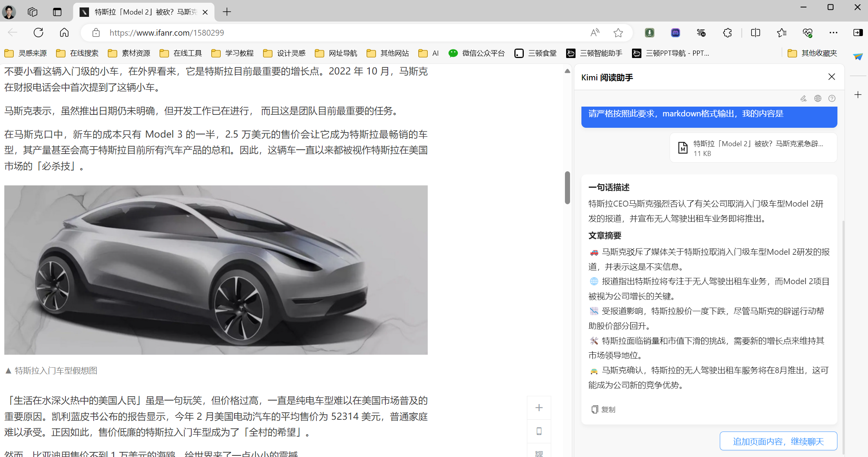
Task: Open the 灵感来源 bookmark folder
Action: pyautogui.click(x=26, y=53)
